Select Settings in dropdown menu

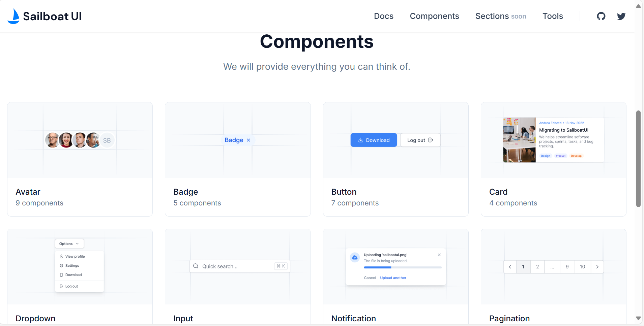click(80, 266)
